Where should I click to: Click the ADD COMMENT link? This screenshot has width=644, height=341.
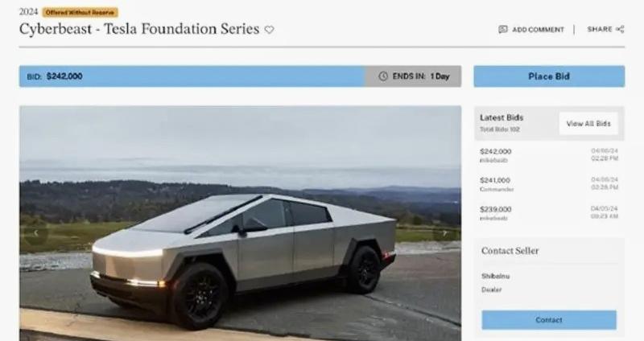pos(538,30)
